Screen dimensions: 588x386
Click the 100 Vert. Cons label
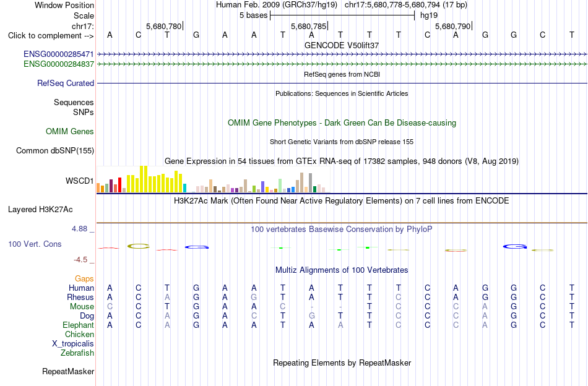(35, 244)
